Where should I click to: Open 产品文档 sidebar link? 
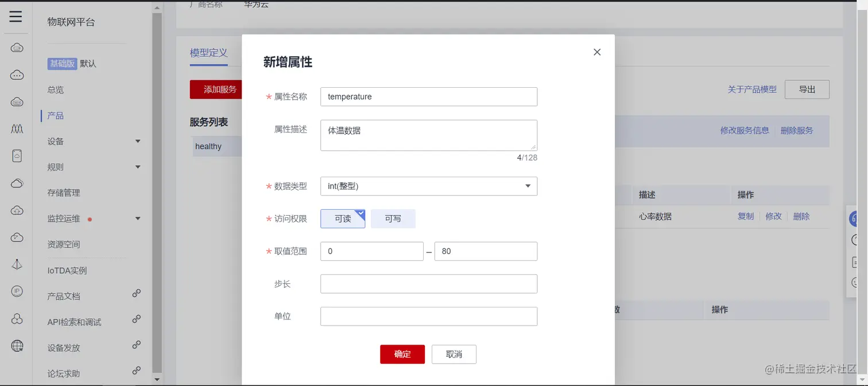point(64,296)
